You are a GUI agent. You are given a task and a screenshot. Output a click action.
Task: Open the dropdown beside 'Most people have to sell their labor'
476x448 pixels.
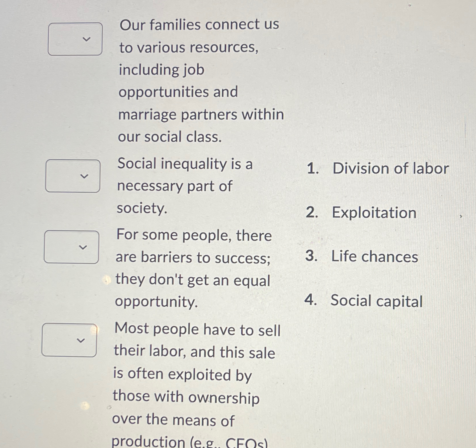(70, 340)
